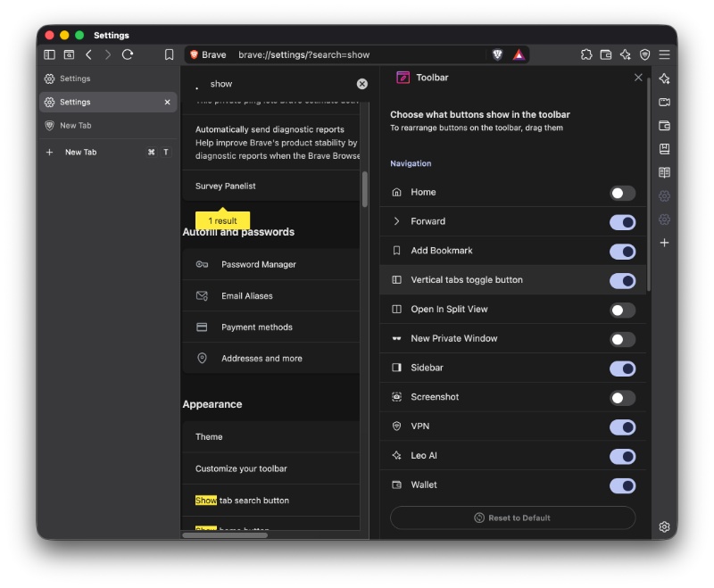Clear the settings search with the X icon
Viewport: 714px width, 588px height.
coord(362,84)
